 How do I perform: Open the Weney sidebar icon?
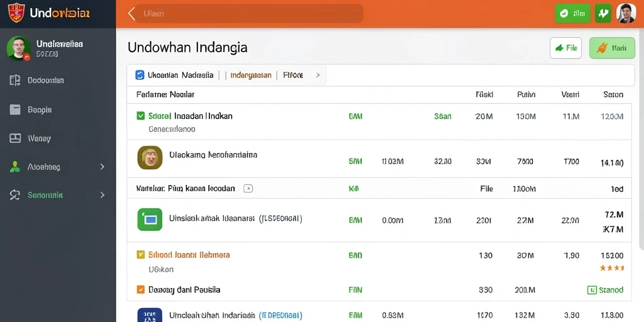point(15,138)
